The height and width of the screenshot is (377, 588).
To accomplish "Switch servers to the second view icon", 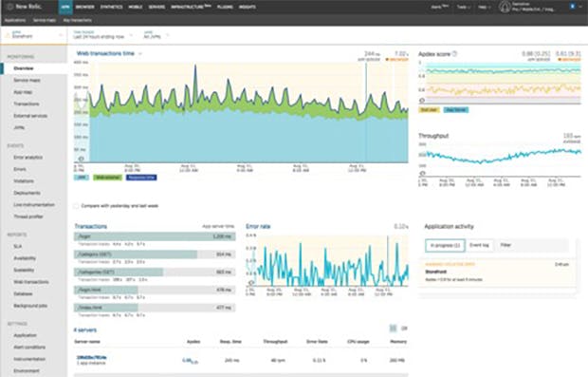I will [404, 329].
